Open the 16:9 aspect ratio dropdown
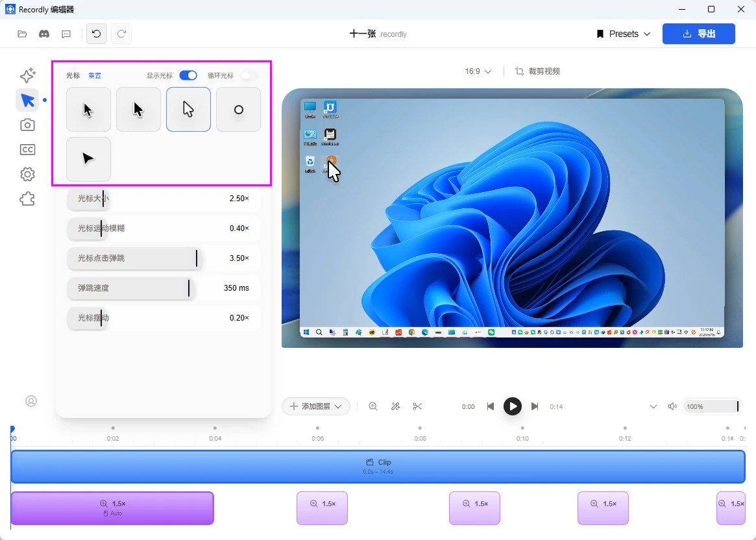The width and height of the screenshot is (756, 540). [478, 71]
